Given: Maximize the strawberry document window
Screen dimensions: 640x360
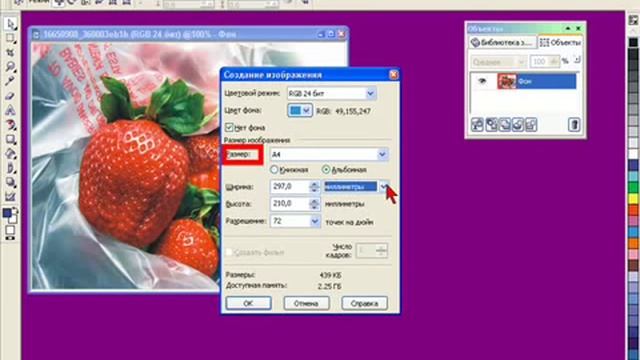Looking at the screenshot, I should 331,34.
